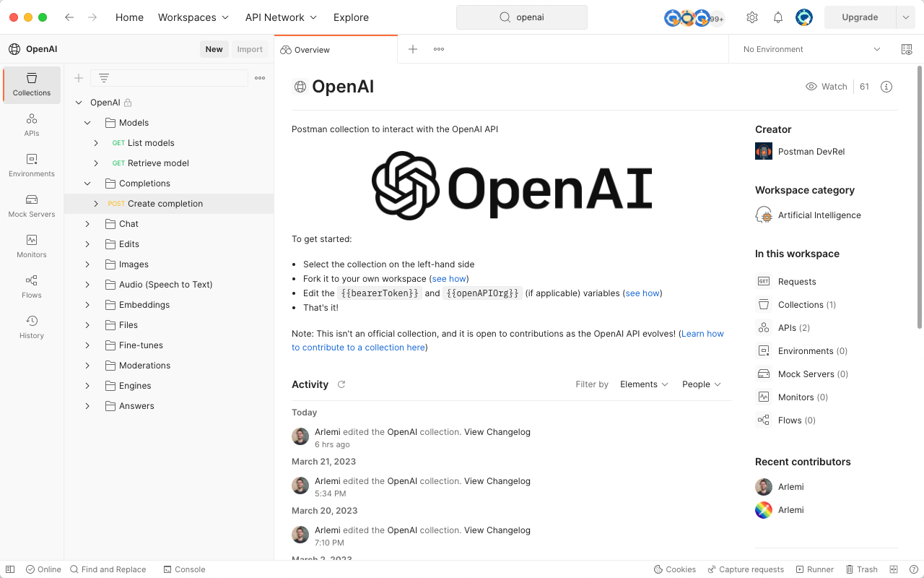
Task: Open the Monitors panel
Action: tap(31, 246)
